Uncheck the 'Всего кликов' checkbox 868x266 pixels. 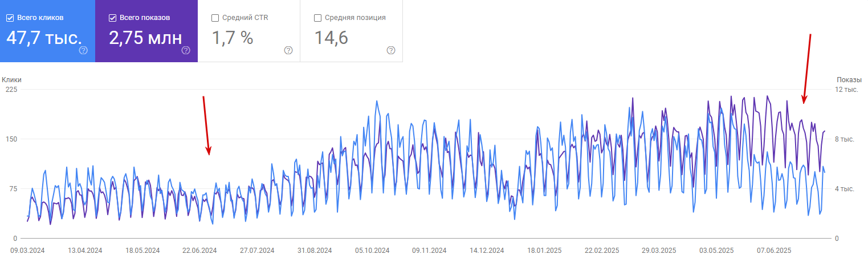click(x=10, y=18)
